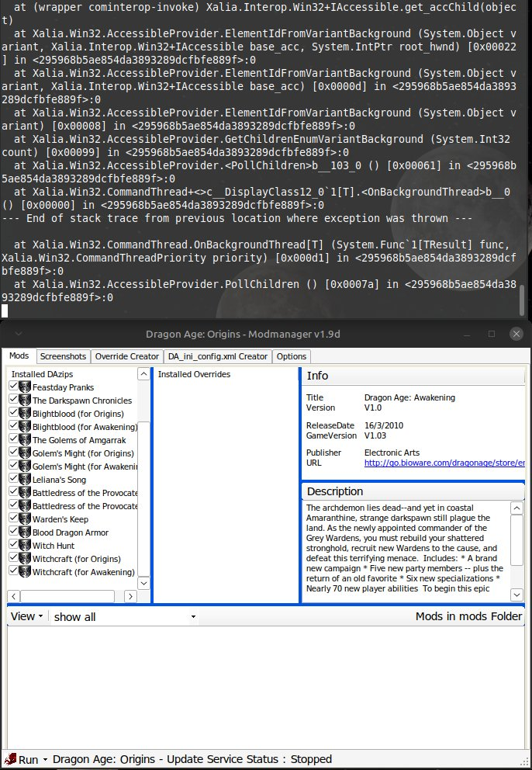Toggle The Darkspawn Chronicles checkbox

(x=13, y=400)
